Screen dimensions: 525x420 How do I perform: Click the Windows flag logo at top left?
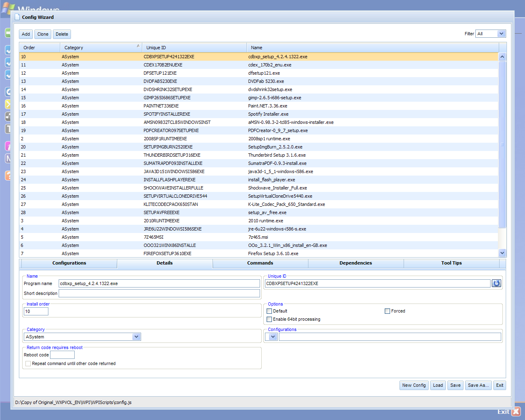tap(8, 9)
